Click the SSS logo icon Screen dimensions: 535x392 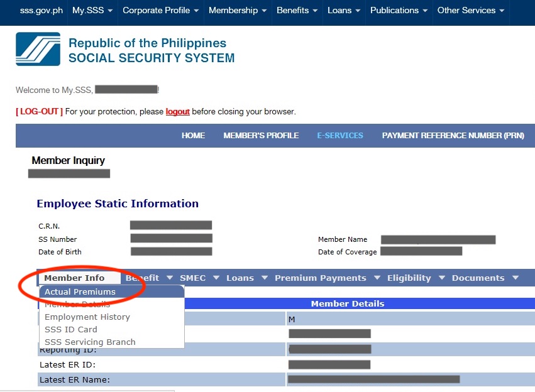pos(38,48)
